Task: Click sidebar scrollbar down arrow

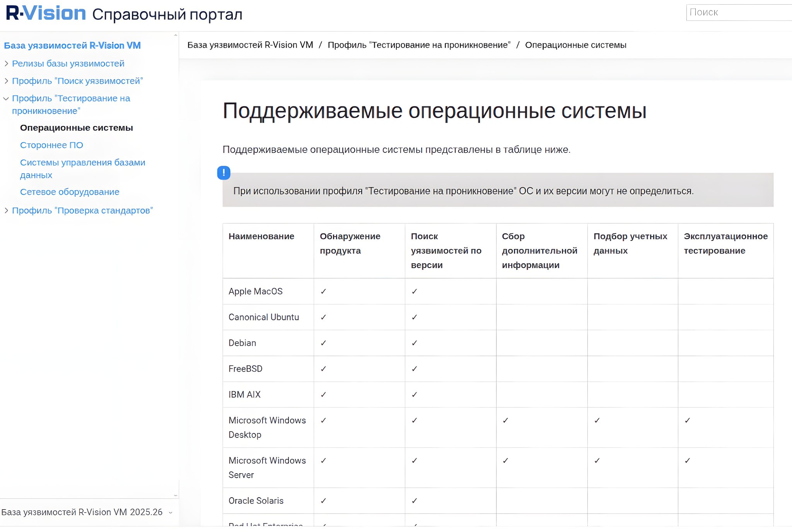Action: (176, 495)
